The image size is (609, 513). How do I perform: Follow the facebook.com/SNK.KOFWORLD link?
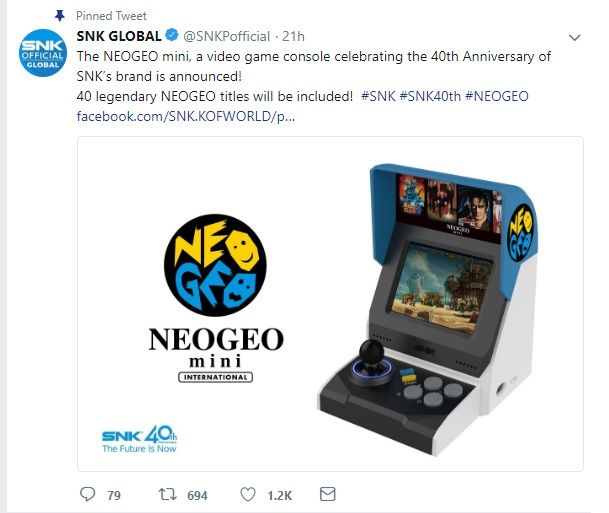[x=186, y=116]
